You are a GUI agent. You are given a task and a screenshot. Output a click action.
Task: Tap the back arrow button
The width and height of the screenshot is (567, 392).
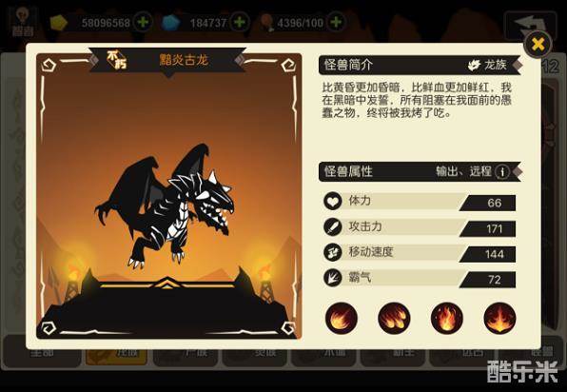click(x=530, y=25)
